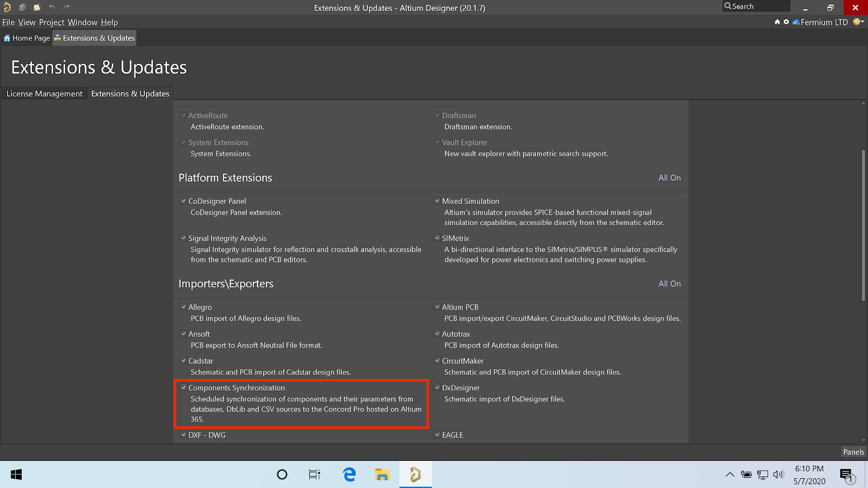The height and width of the screenshot is (488, 868).
Task: Toggle the Ansoft exporter checkbox
Action: point(183,333)
